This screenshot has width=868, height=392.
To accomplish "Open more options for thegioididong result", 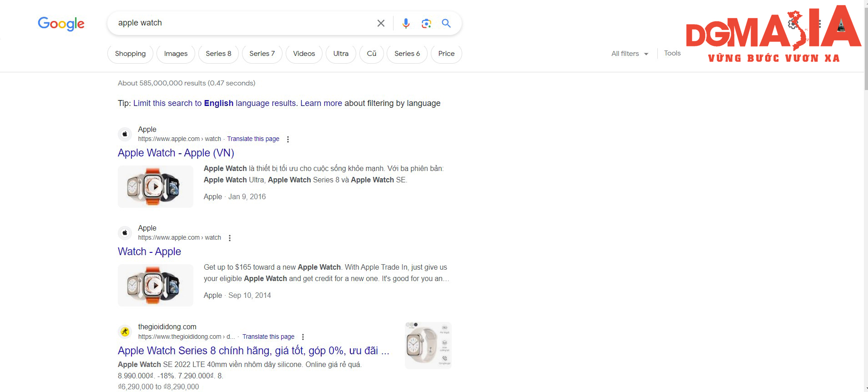I will [303, 337].
